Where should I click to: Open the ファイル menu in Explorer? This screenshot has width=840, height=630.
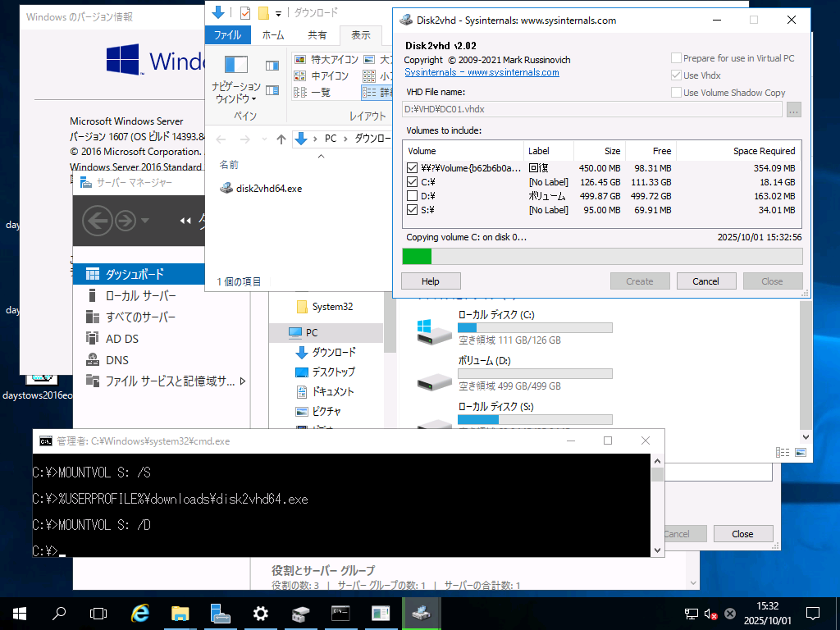(228, 34)
